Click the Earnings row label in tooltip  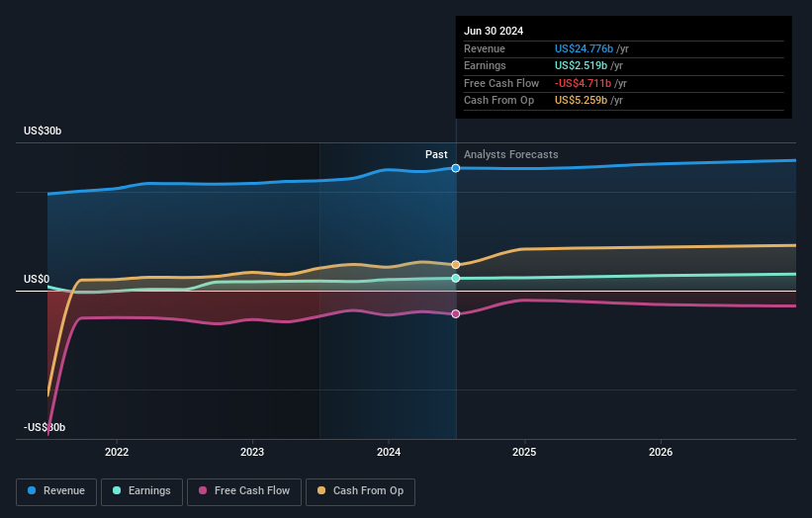pos(486,65)
